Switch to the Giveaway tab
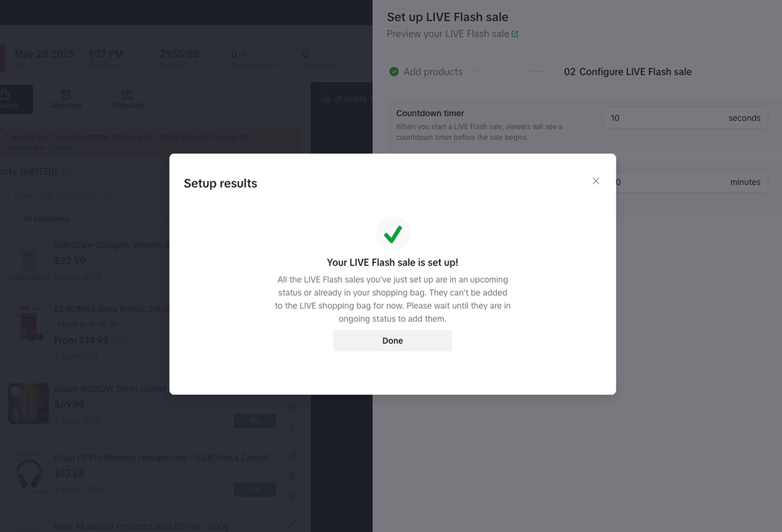The width and height of the screenshot is (782, 532). (66, 99)
